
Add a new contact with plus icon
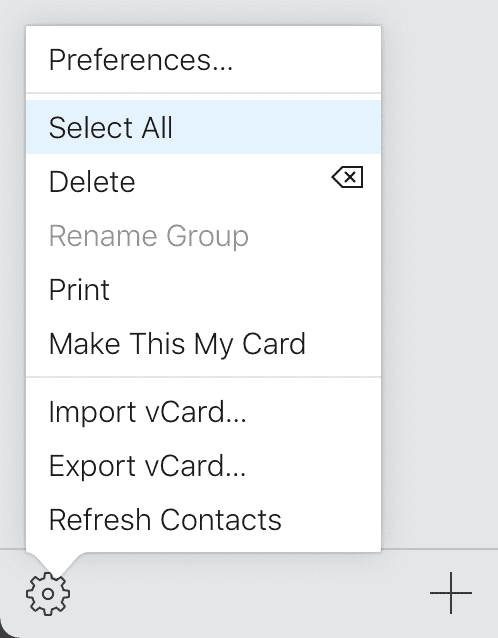tap(451, 593)
